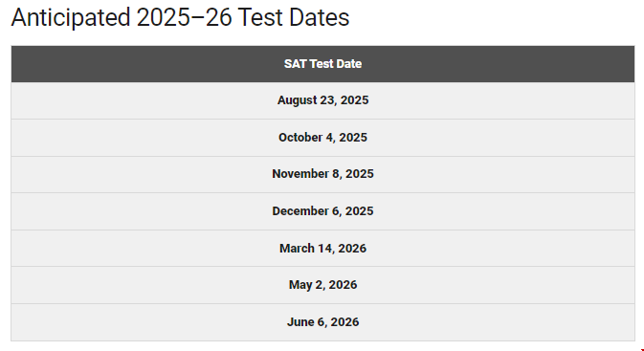Click 'Test Dates' in the heading
The image size is (644, 351).
pos(294,17)
